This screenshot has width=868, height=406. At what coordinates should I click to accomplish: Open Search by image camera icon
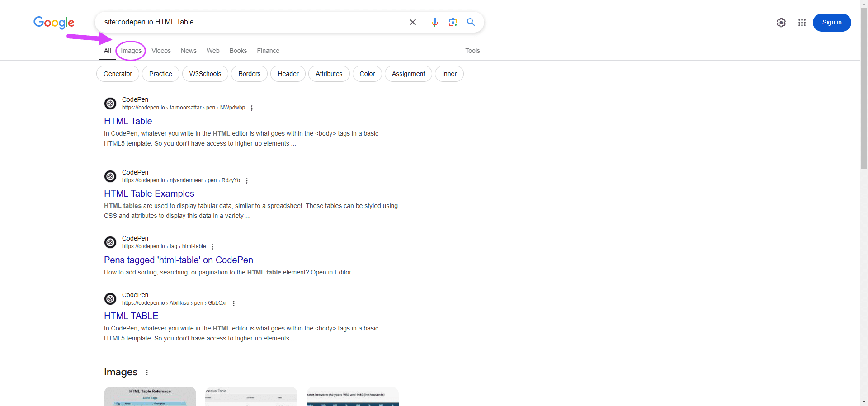453,22
